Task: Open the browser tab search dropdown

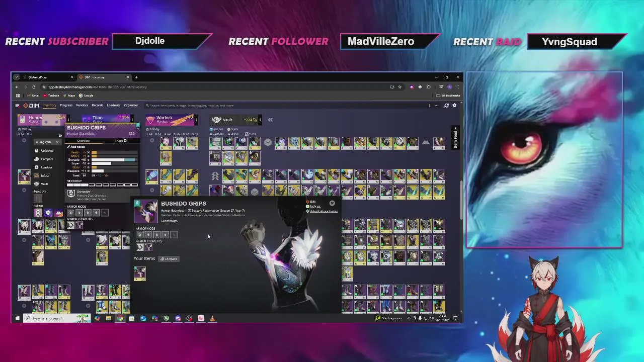Action: point(17,77)
